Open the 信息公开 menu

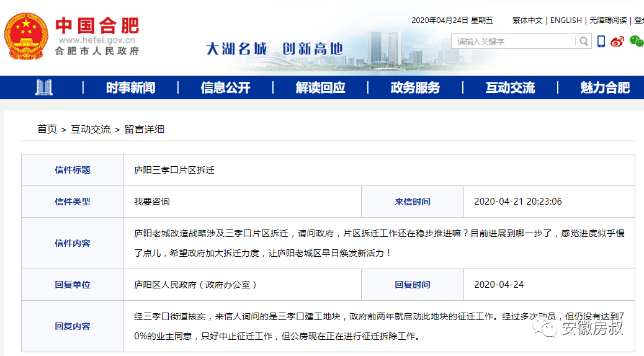225,87
